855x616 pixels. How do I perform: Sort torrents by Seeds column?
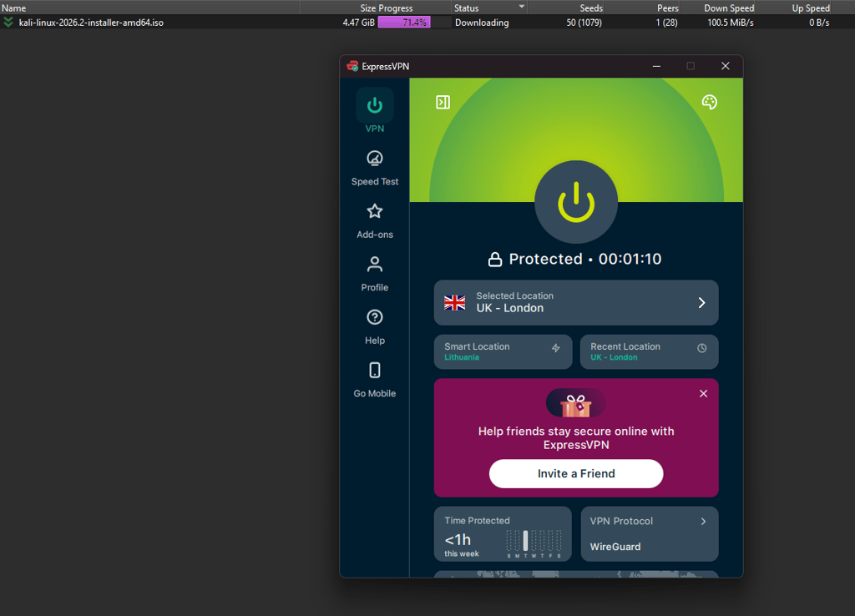pyautogui.click(x=565, y=8)
